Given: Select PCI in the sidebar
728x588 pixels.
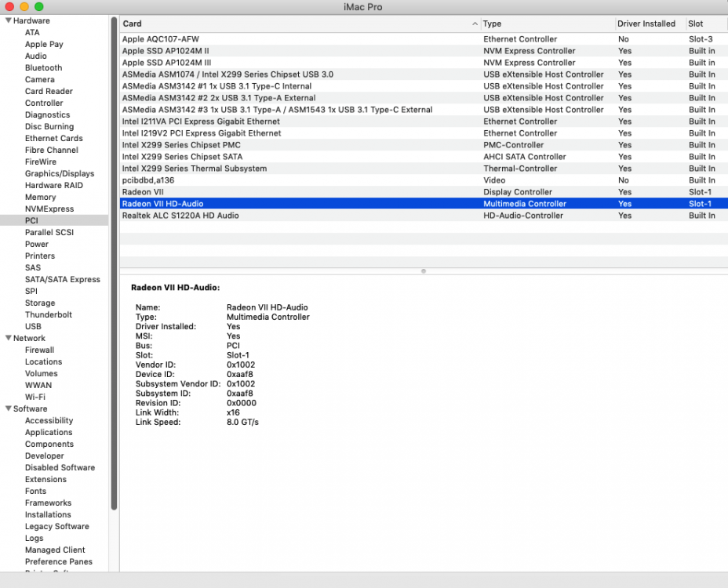Looking at the screenshot, I should pos(31,220).
